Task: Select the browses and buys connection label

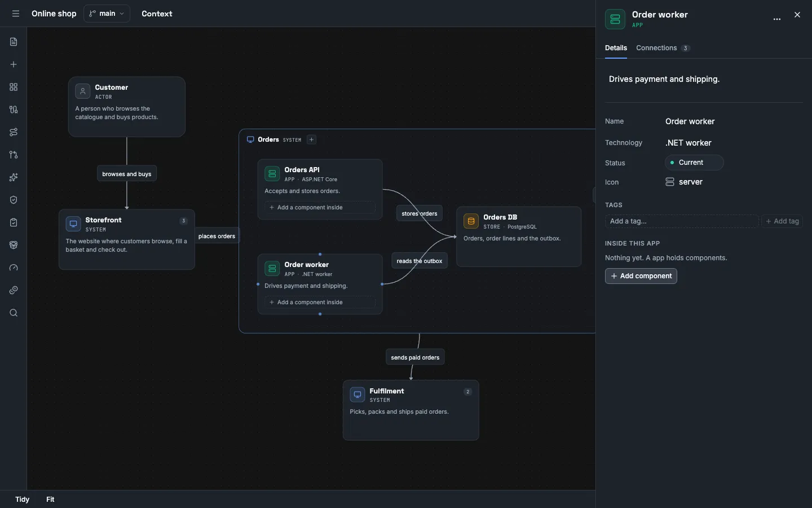Action: click(x=127, y=174)
